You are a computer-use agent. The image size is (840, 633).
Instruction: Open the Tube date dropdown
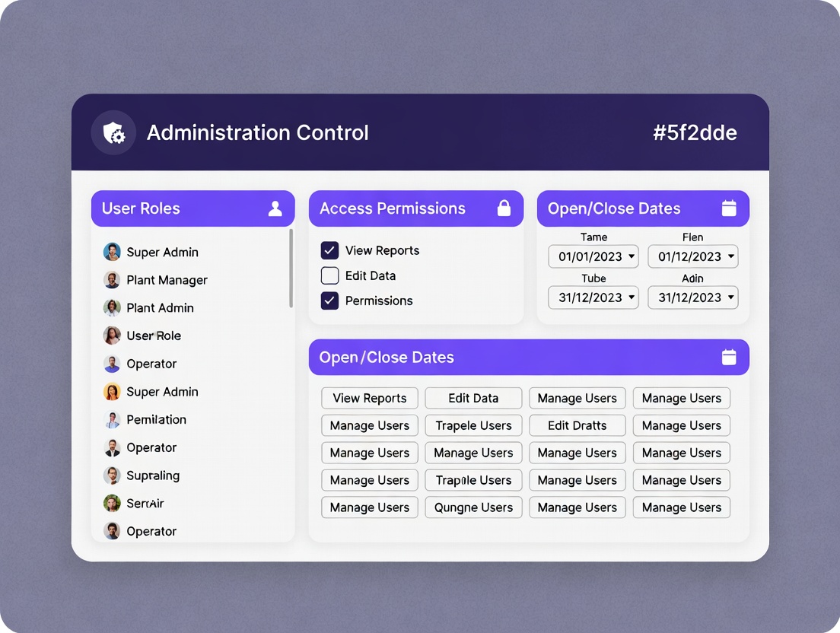click(x=593, y=297)
